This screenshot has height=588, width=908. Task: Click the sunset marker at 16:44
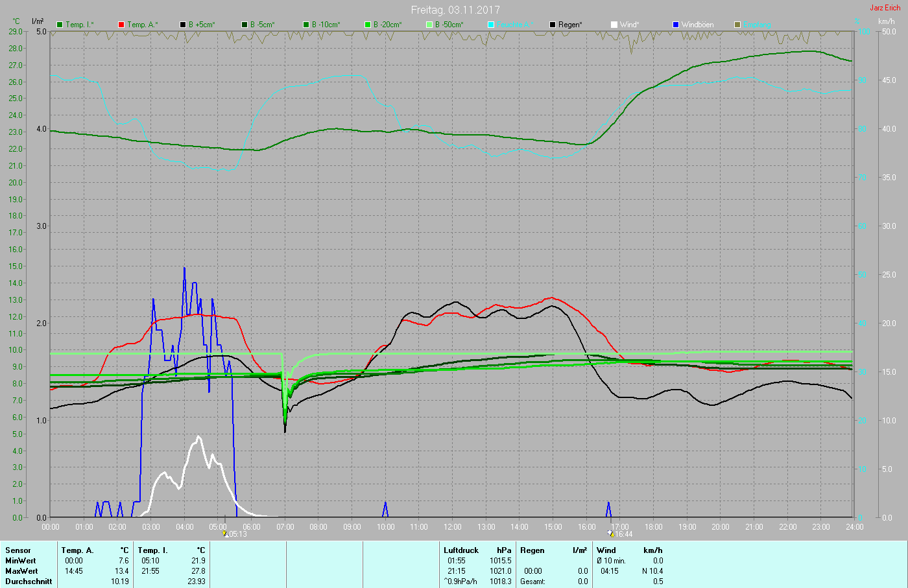point(610,534)
